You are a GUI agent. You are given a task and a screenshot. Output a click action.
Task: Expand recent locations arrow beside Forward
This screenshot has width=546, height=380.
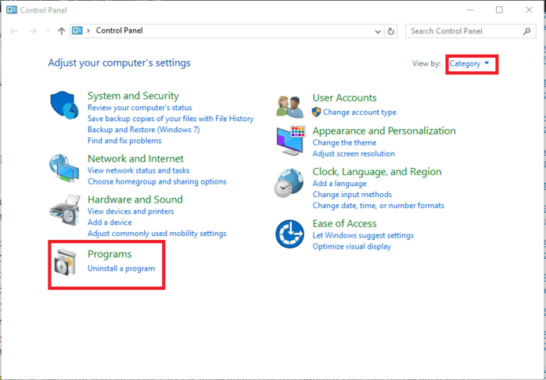48,31
